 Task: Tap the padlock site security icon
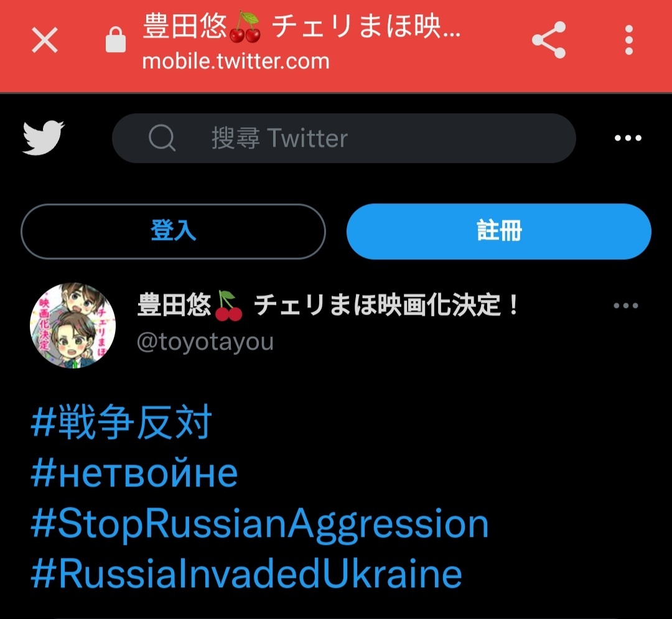(x=116, y=40)
